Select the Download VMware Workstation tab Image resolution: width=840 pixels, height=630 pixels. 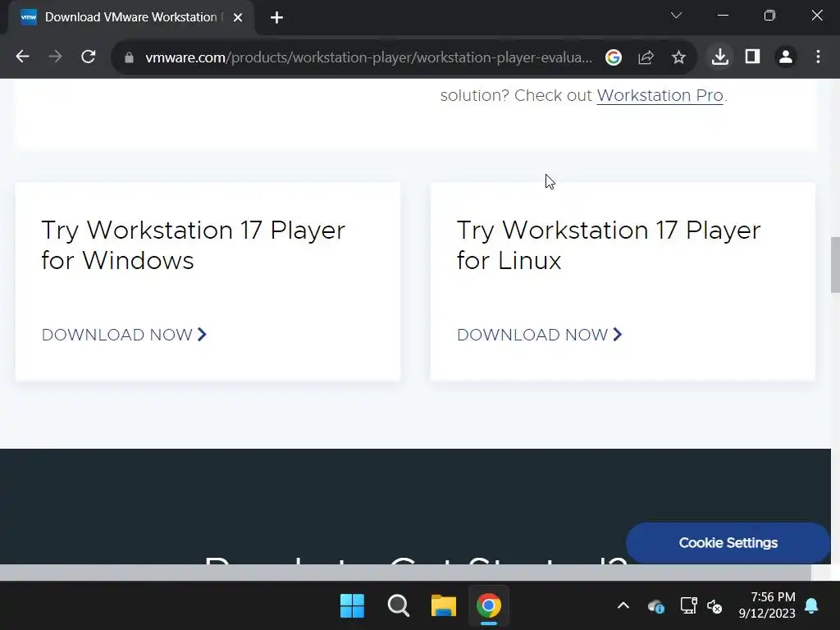tap(130, 18)
